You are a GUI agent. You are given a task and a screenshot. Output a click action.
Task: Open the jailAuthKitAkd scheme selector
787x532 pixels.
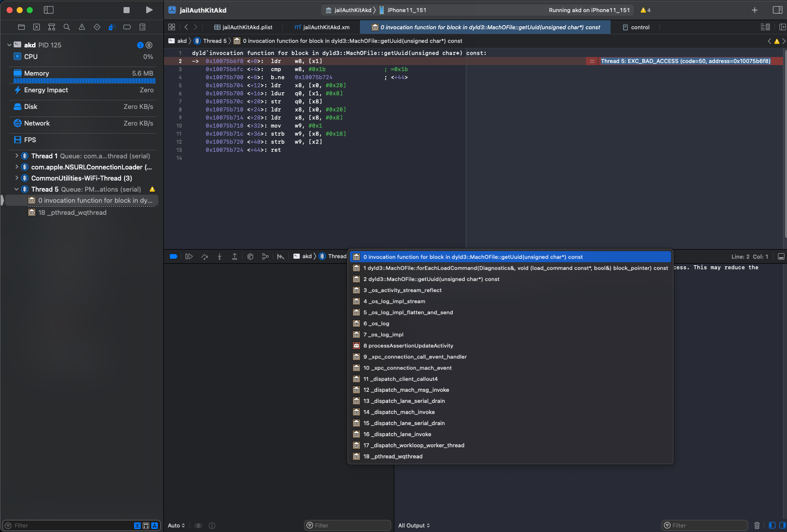click(x=349, y=10)
